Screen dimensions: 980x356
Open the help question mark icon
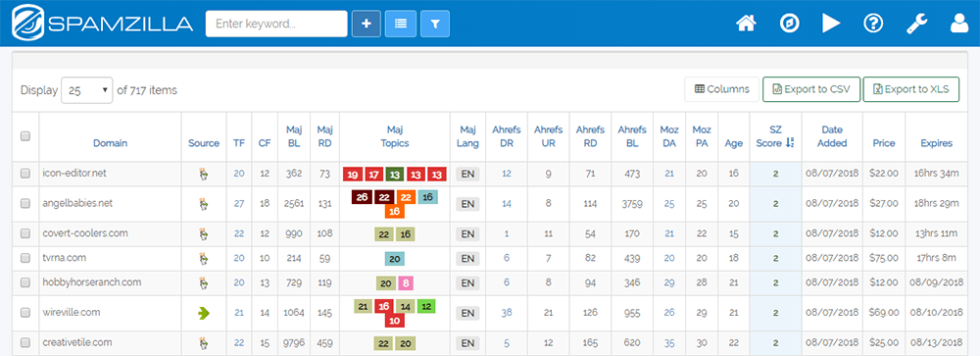click(x=872, y=24)
